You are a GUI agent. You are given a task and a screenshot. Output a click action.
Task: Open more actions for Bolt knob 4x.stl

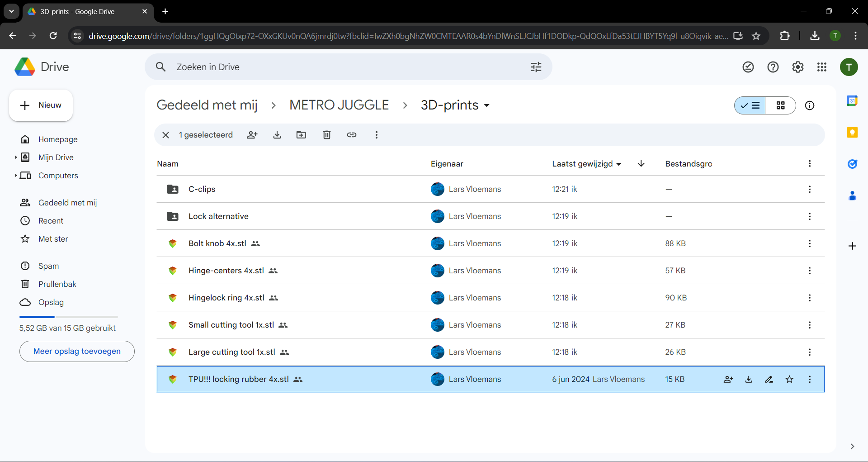[810, 243]
